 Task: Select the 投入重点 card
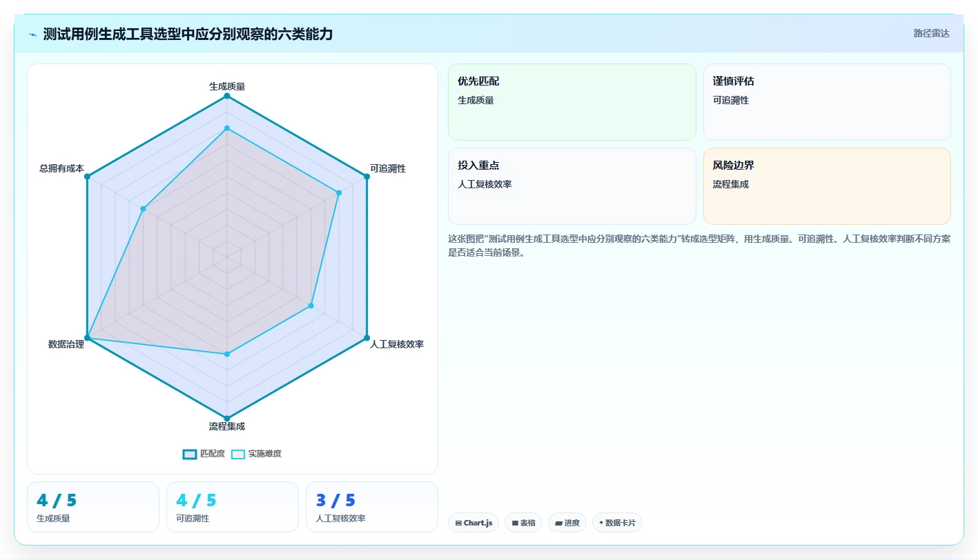pyautogui.click(x=571, y=186)
